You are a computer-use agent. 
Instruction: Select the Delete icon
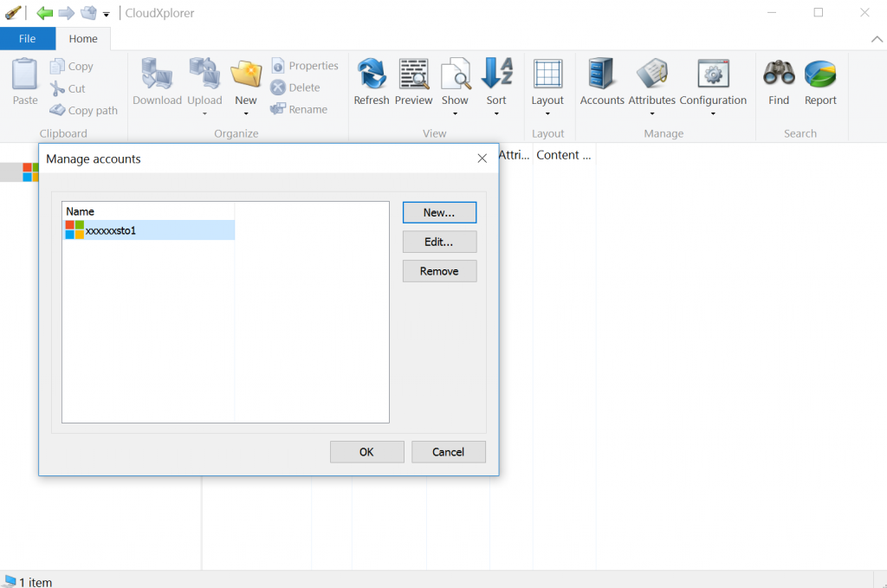click(278, 87)
